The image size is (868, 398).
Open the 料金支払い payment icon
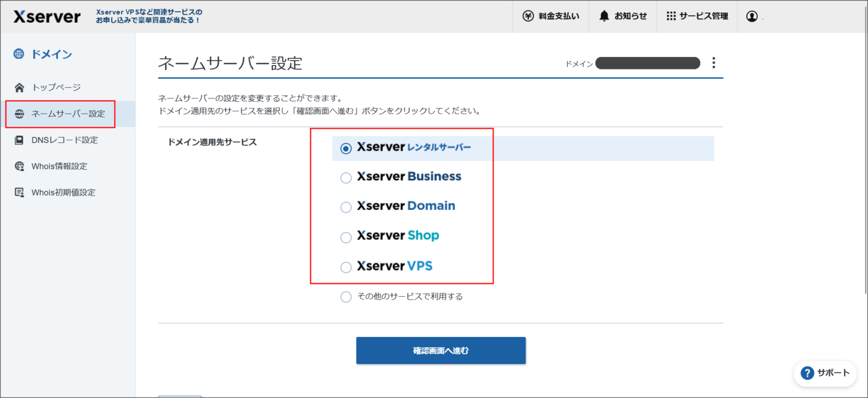528,16
